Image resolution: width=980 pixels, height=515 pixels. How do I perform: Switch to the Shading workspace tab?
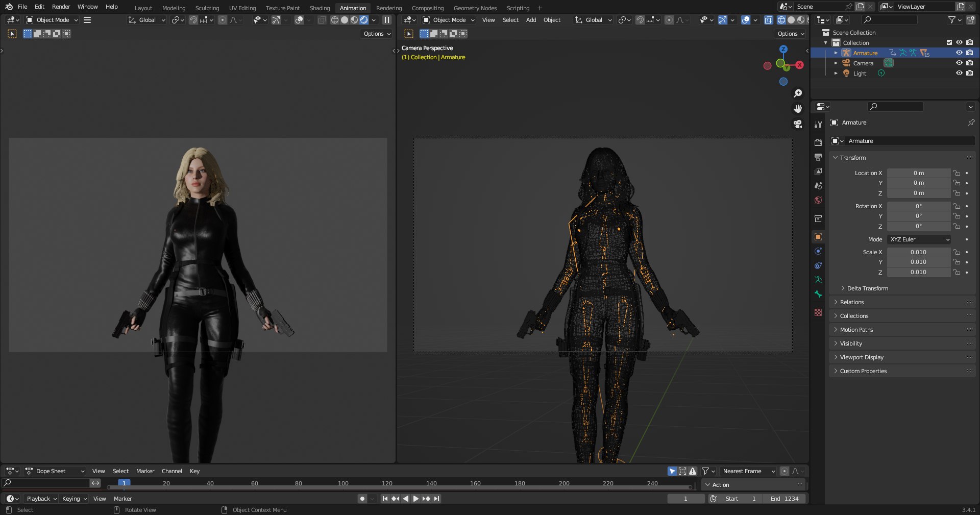[x=320, y=8]
